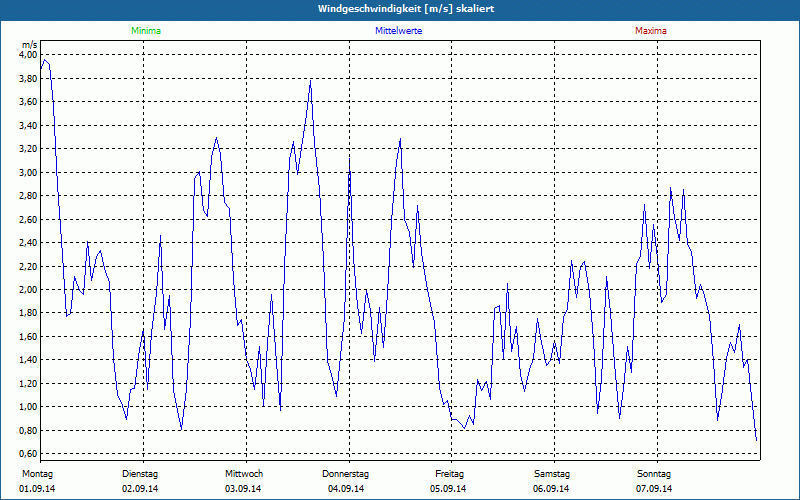Click the 2,80 y-axis value

click(29, 196)
